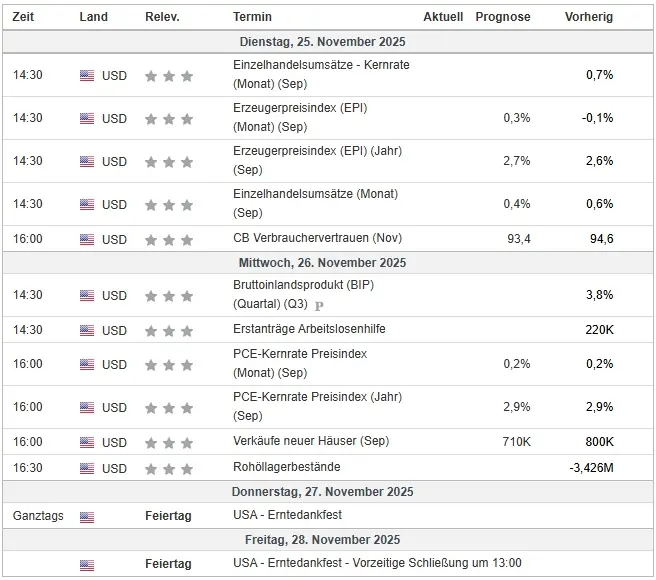
Task: Select the Relev. column header
Action: 162,17
